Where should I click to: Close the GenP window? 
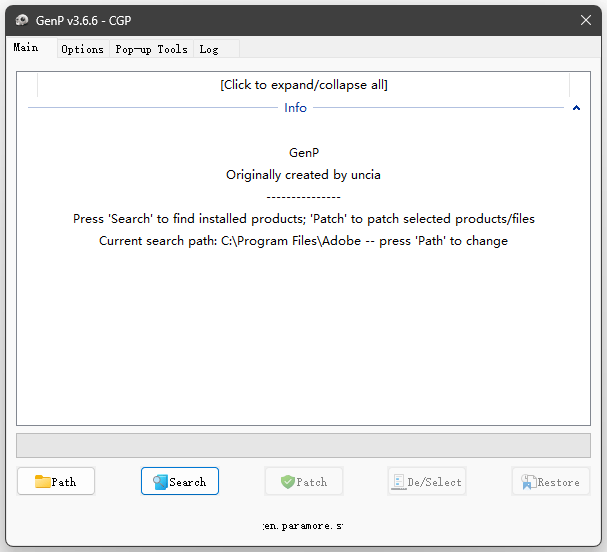586,20
